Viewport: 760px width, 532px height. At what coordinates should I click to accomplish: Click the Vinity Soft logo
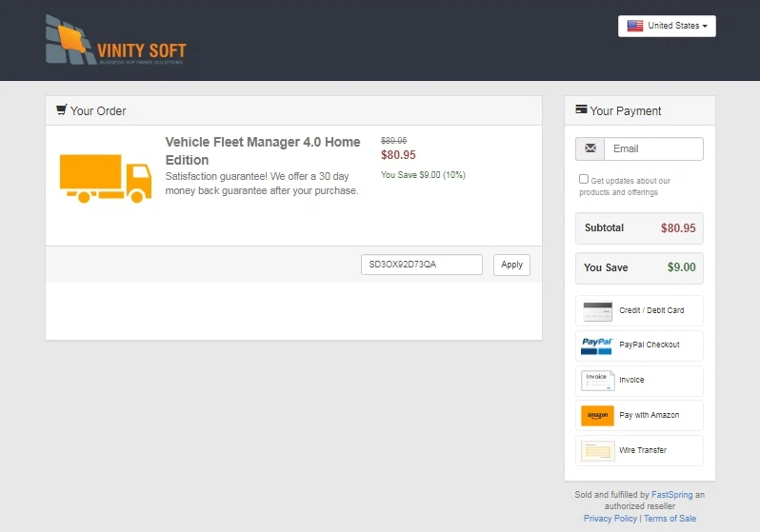click(x=116, y=40)
